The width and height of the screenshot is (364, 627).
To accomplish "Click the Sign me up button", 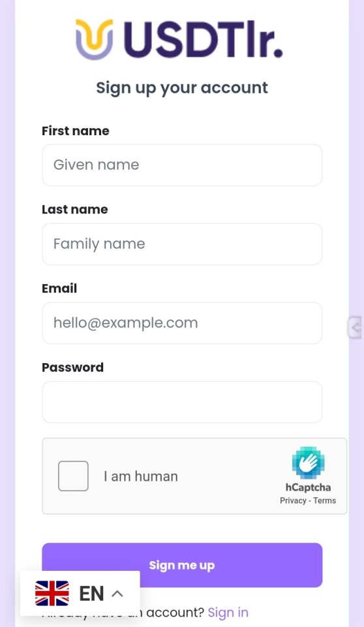I will (182, 565).
